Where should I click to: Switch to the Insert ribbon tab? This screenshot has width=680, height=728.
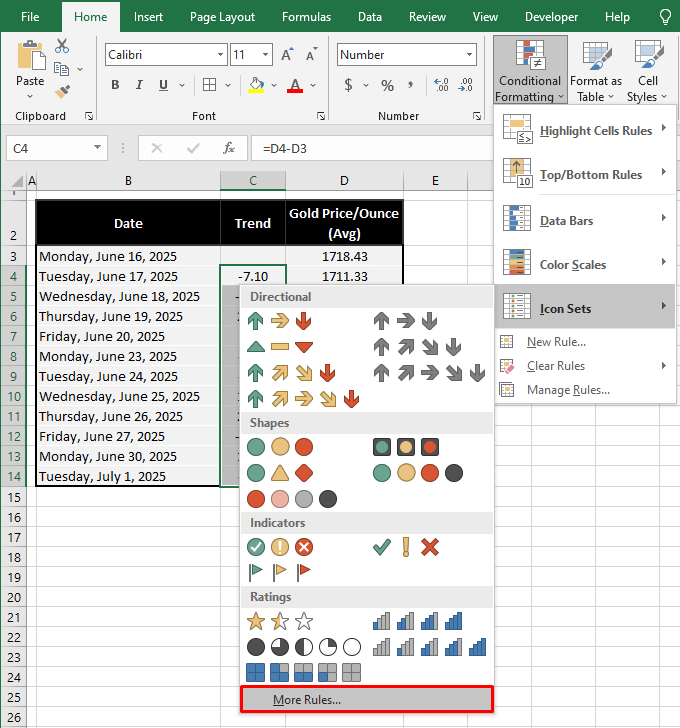click(x=148, y=17)
